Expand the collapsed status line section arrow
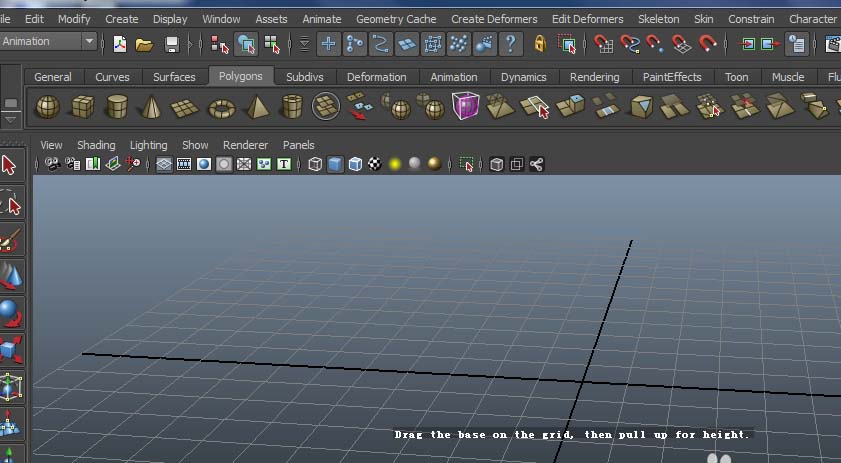Screen dimensions: 841x463 coord(189,44)
